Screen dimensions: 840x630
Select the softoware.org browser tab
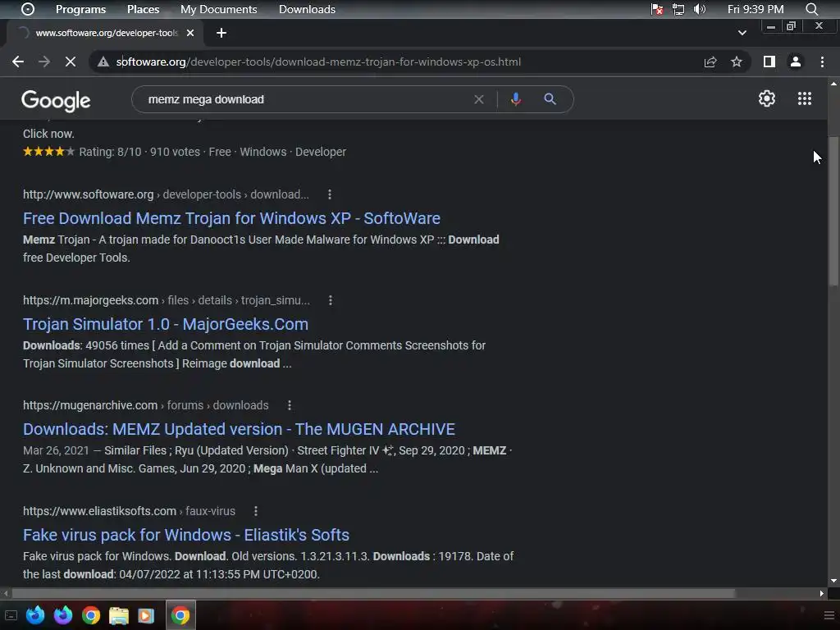pyautogui.click(x=106, y=33)
